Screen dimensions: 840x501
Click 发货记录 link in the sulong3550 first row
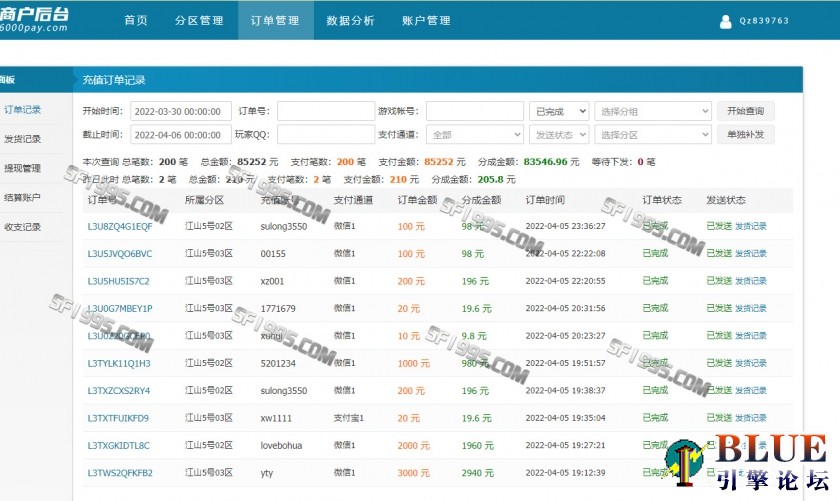pyautogui.click(x=751, y=227)
